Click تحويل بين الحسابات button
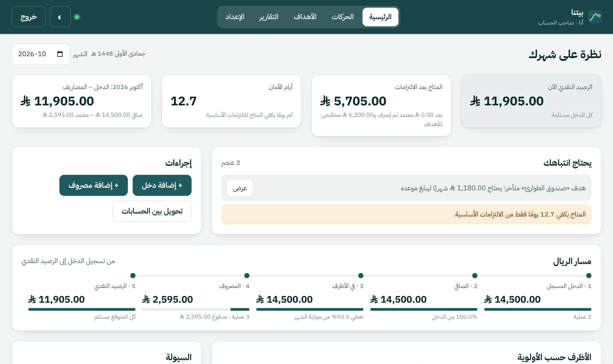The width and height of the screenshot is (613, 364). 152,211
